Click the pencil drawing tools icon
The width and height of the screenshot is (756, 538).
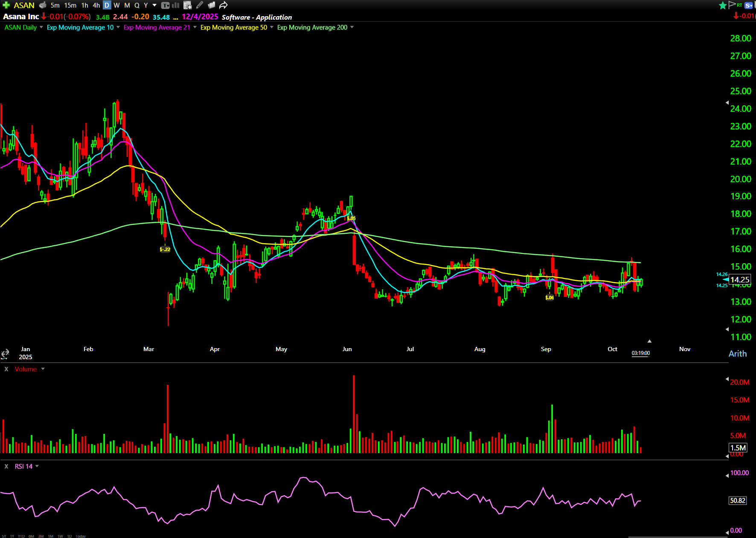(x=199, y=5)
